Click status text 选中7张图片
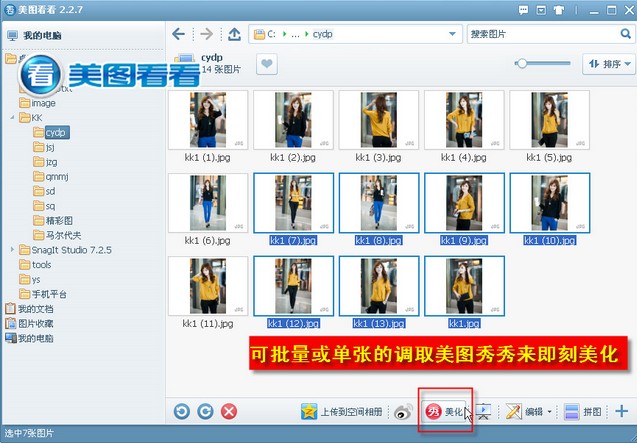 pos(29,434)
